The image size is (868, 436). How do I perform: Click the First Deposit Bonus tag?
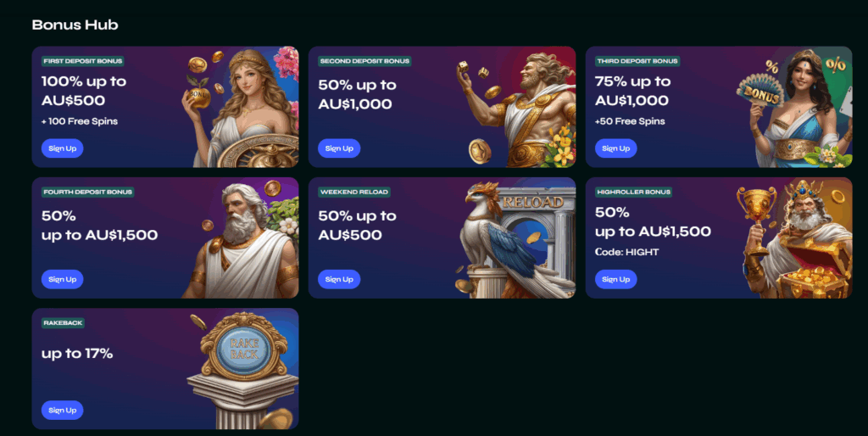click(x=82, y=61)
